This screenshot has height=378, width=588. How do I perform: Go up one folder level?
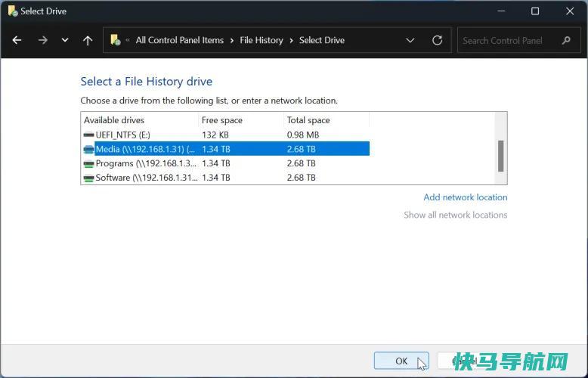coord(88,41)
